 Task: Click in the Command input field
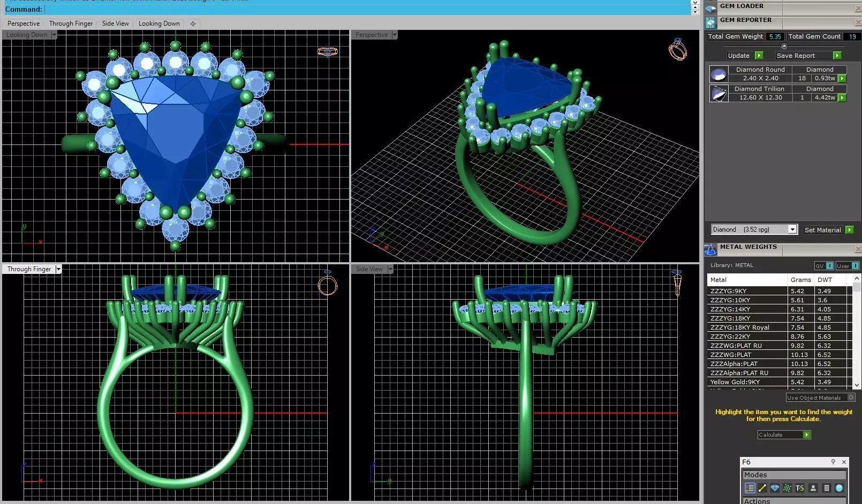pos(367,9)
